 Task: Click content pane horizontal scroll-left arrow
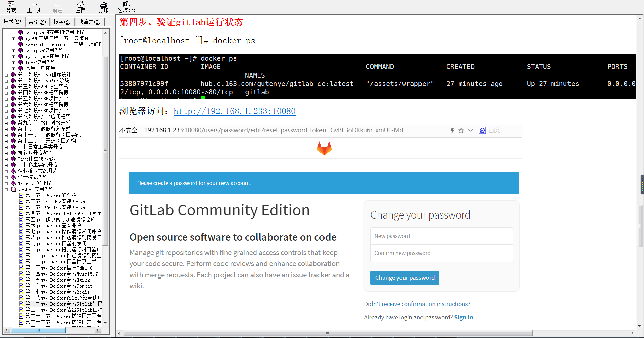point(119,333)
